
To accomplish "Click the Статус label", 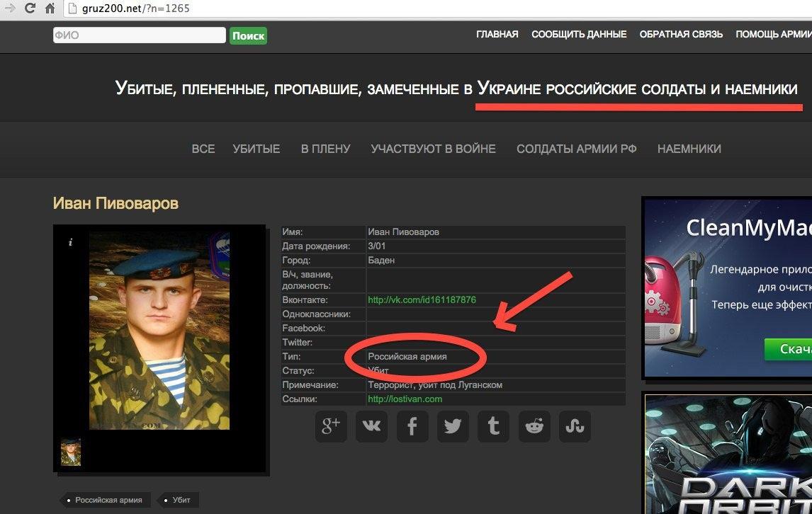I will [x=298, y=370].
